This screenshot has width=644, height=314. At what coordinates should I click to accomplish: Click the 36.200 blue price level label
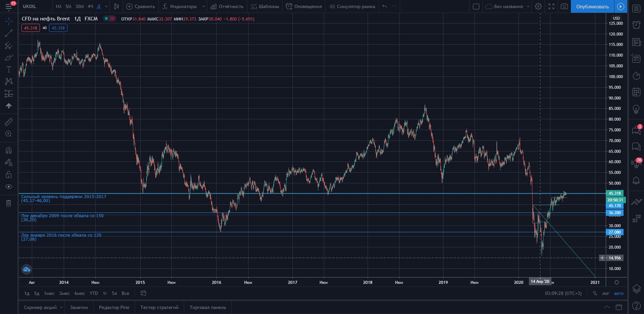[614, 212]
